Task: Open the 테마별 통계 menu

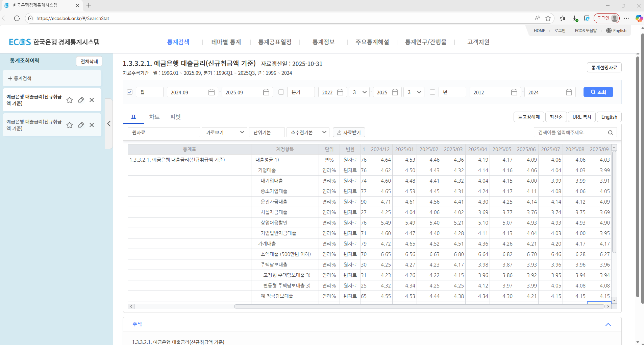Action: tap(226, 42)
